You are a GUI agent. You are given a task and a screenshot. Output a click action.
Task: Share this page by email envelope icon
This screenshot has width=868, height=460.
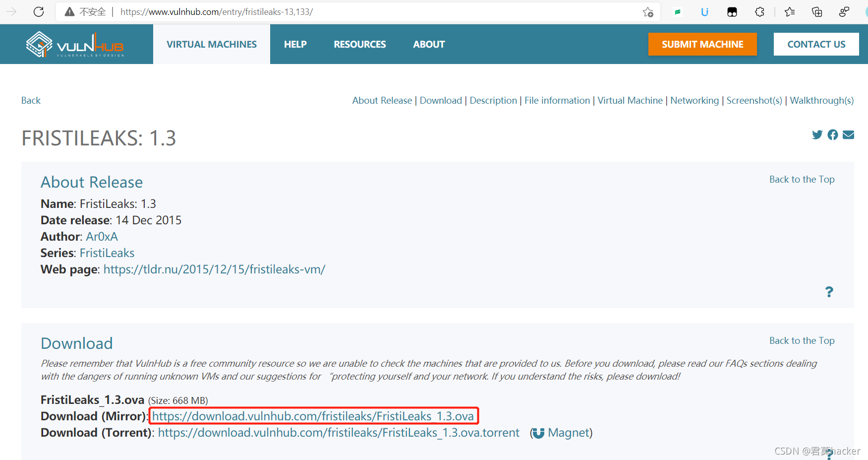pos(848,134)
